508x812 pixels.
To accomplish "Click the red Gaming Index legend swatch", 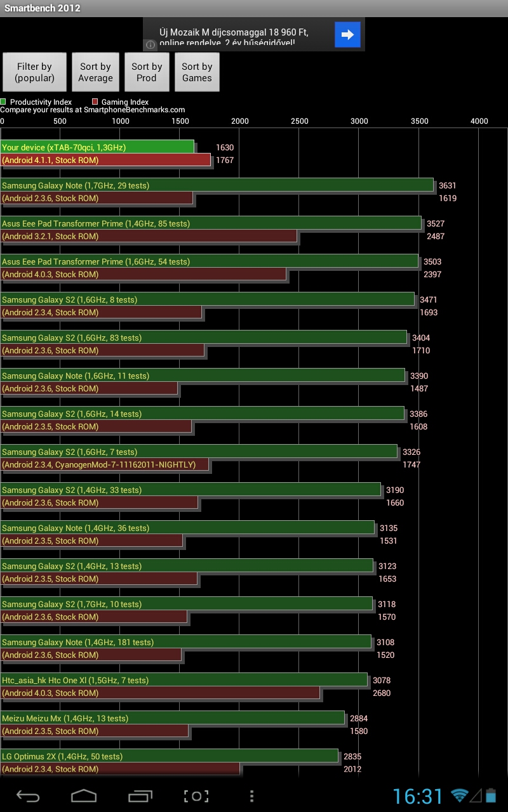I will coord(95,101).
